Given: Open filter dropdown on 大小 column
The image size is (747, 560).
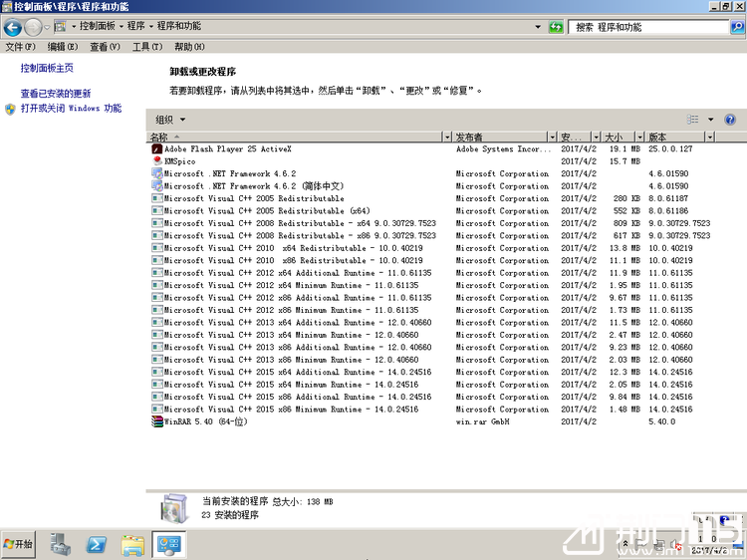Looking at the screenshot, I should (x=639, y=137).
